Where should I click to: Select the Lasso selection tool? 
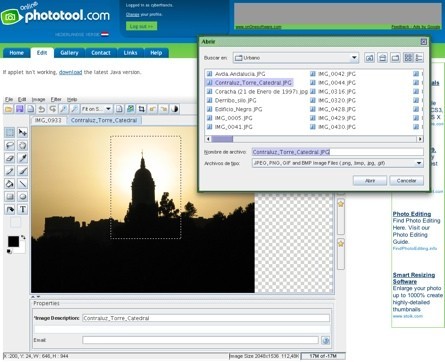tap(10, 145)
